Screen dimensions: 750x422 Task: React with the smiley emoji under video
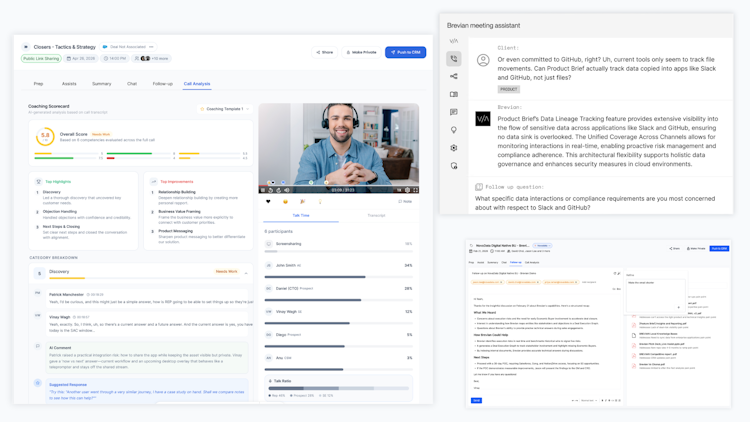(286, 201)
